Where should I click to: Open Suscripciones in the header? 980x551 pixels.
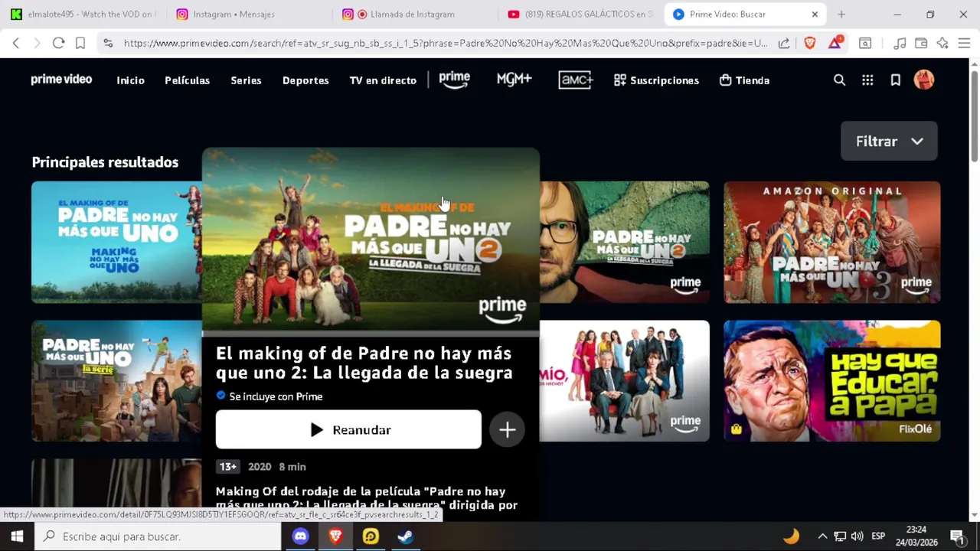(x=656, y=80)
